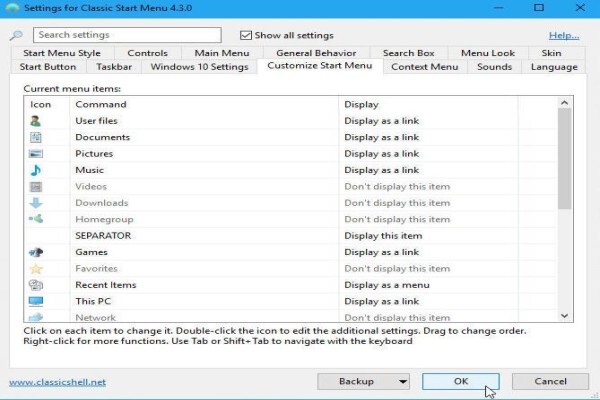Switch to the Taskbar tab

[x=114, y=67]
